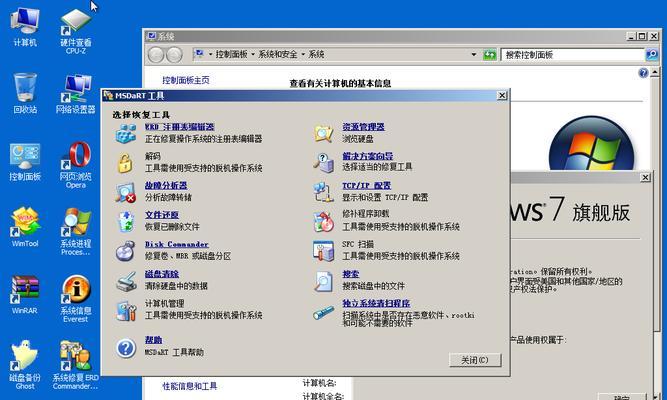667x400 pixels.
Task: Expand the arrow before 控制面板 breadcrumb
Action: click(x=210, y=54)
